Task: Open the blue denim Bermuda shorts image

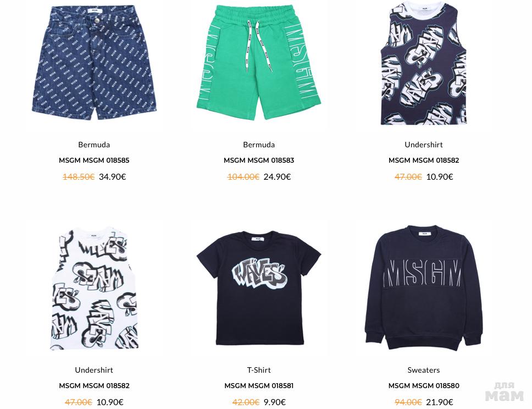Action: [x=94, y=63]
